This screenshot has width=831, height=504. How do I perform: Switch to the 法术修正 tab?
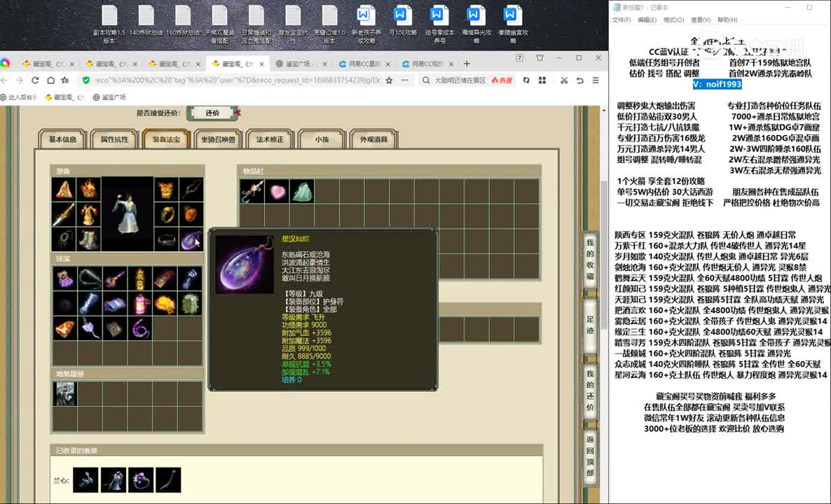click(270, 139)
